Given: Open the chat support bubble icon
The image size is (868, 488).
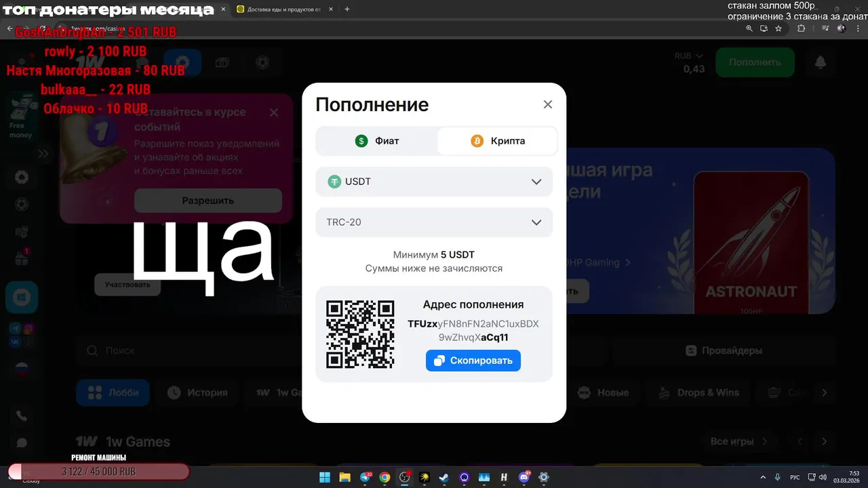Looking at the screenshot, I should tap(22, 443).
